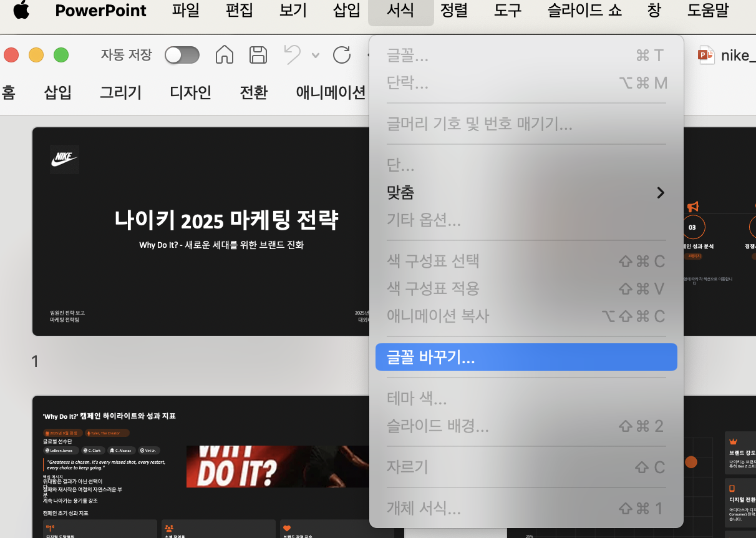The height and width of the screenshot is (538, 756).
Task: Toggle the 자동 저장 switch
Action: 182,55
